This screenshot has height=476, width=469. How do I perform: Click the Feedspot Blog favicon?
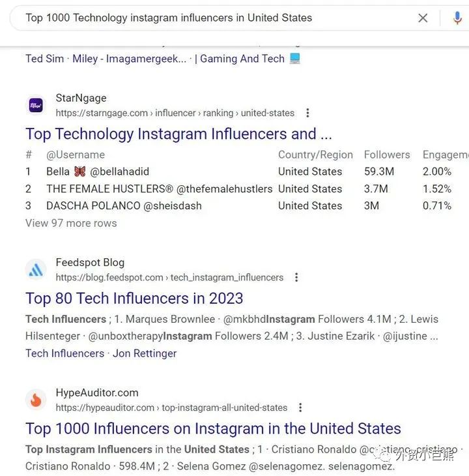pyautogui.click(x=36, y=269)
